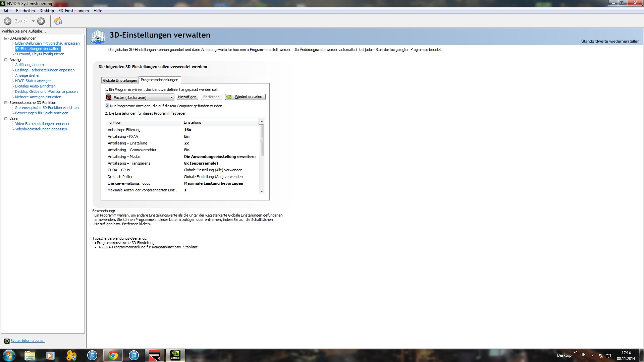Screen dimensions: 644x362
Task: Switch to the Globale Einstellungen tab
Action: (x=120, y=80)
